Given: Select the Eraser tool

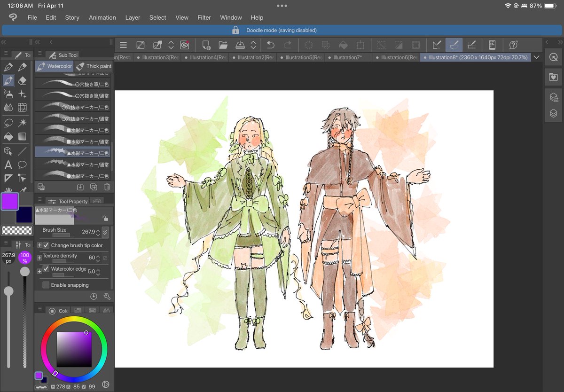Looking at the screenshot, I should pos(22,81).
